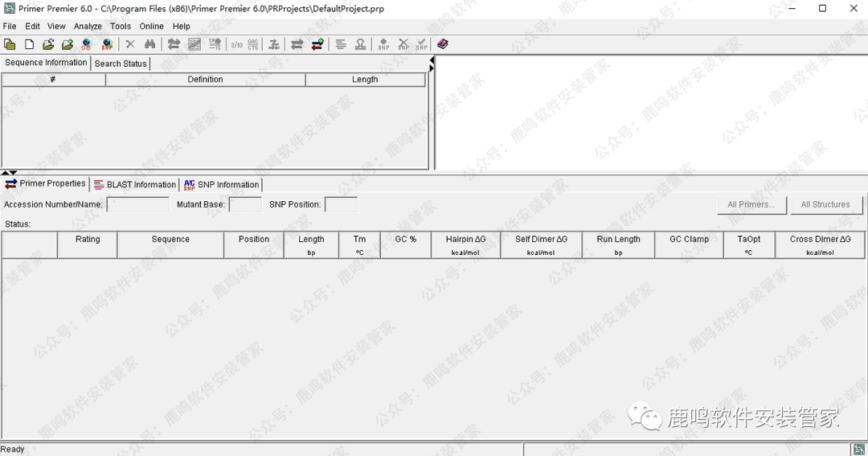The image size is (868, 456).
Task: Open the Tools menu
Action: [121, 27]
